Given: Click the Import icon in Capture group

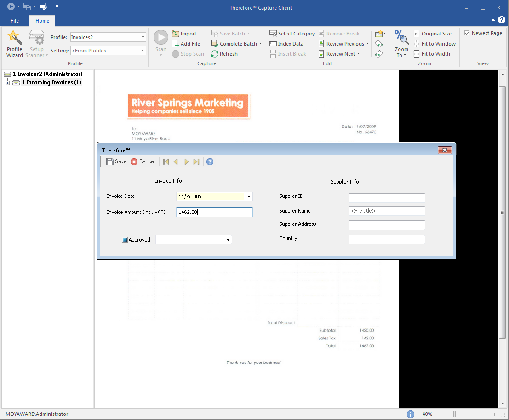Looking at the screenshot, I should pyautogui.click(x=176, y=34).
